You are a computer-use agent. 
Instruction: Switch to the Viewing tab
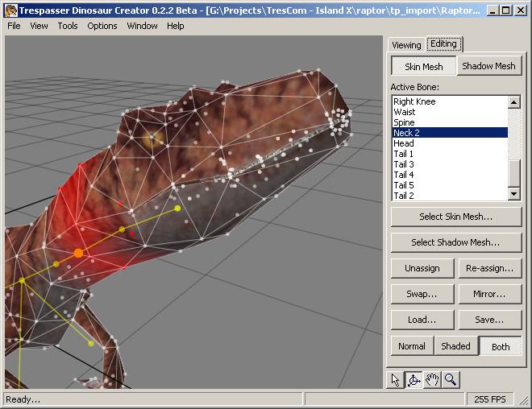tap(406, 45)
